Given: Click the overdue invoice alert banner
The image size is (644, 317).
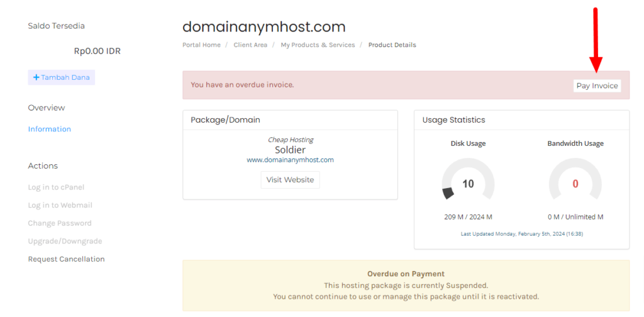Looking at the screenshot, I should point(406,85).
